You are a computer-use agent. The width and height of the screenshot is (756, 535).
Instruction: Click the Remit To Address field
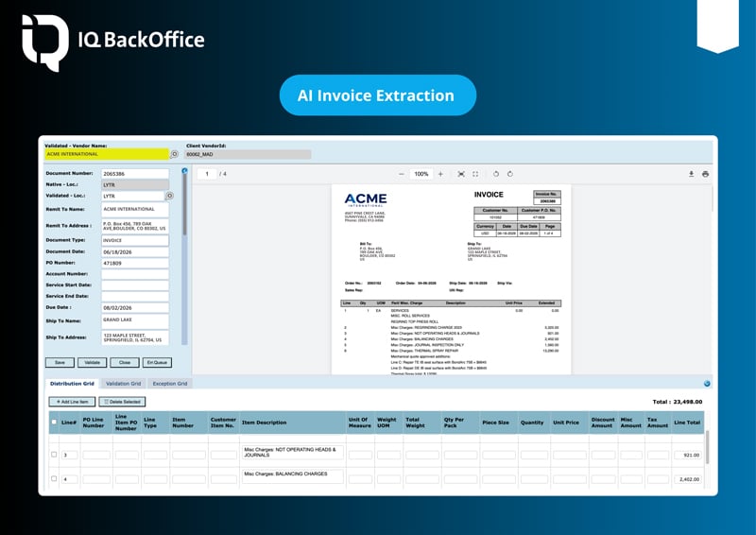[x=135, y=226]
